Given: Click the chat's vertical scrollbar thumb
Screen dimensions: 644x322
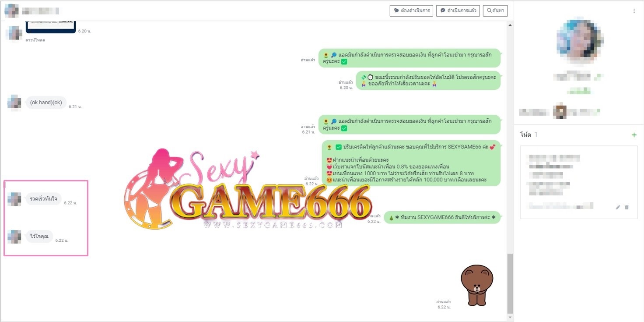Looking at the screenshot, I should click(x=510, y=283).
